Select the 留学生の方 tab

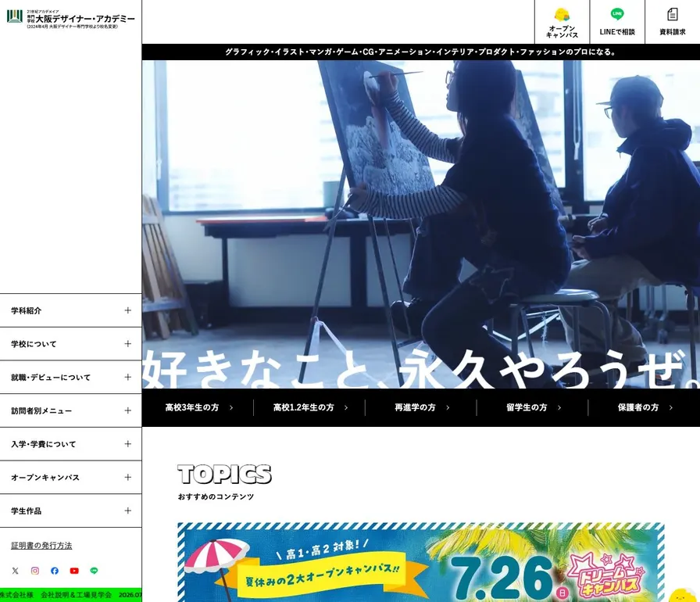coord(533,407)
